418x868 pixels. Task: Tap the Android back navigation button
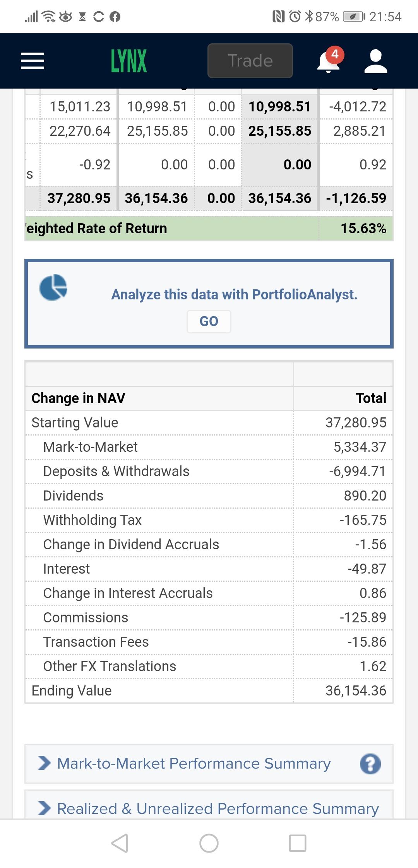click(120, 843)
